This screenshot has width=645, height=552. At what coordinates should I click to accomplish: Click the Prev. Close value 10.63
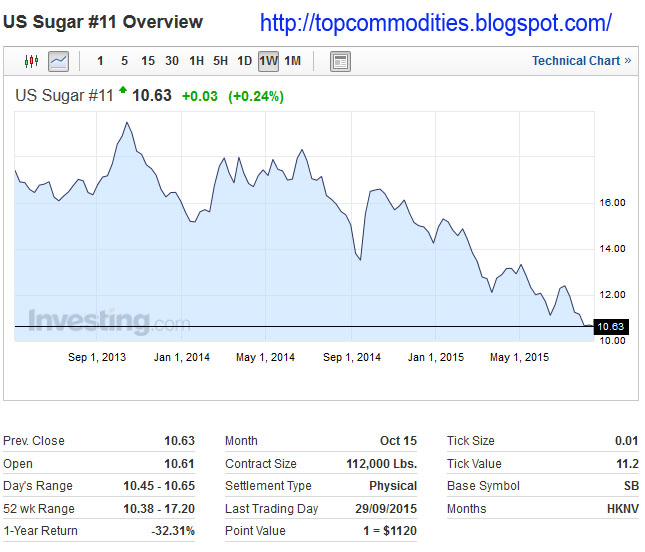179,441
